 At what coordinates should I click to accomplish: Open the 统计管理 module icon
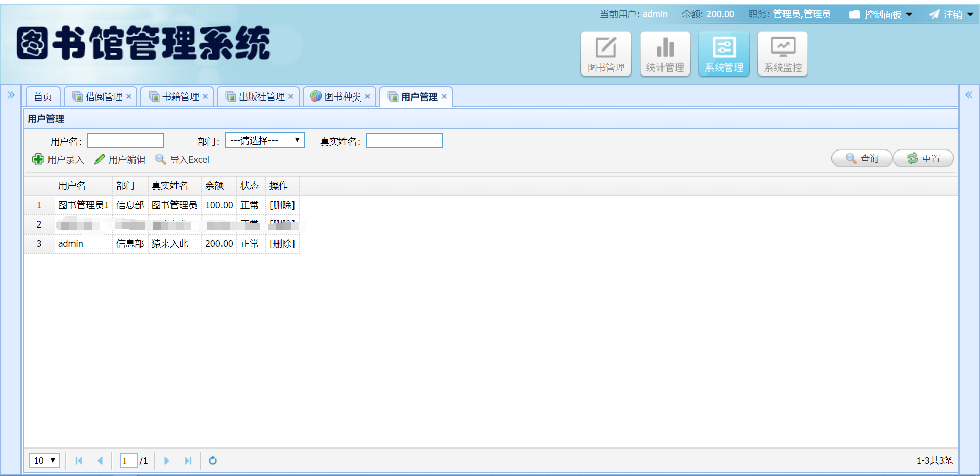665,53
